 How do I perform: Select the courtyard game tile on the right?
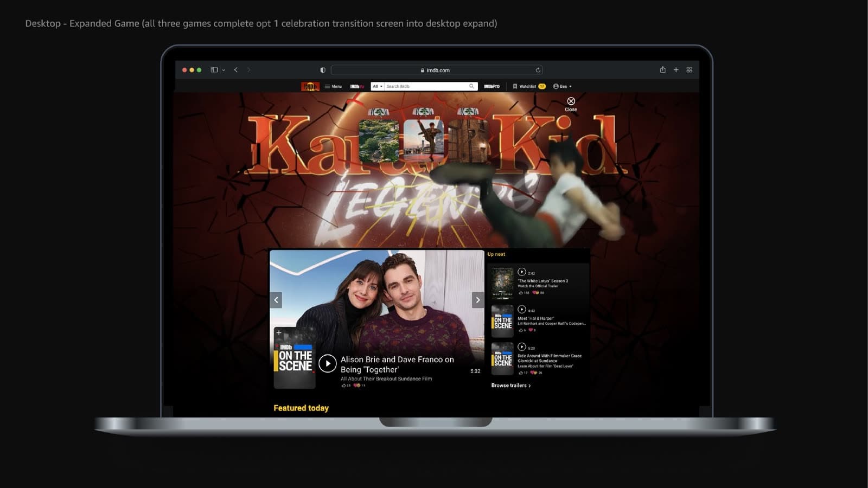point(468,141)
